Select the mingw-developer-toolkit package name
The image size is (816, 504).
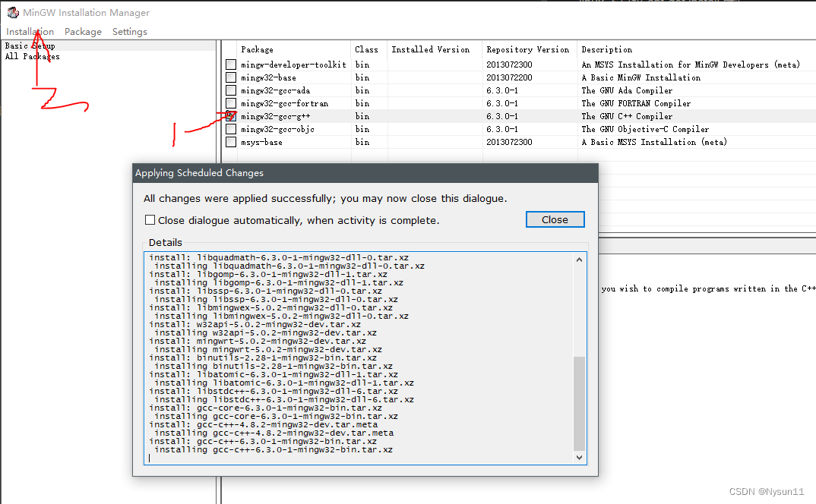(293, 65)
